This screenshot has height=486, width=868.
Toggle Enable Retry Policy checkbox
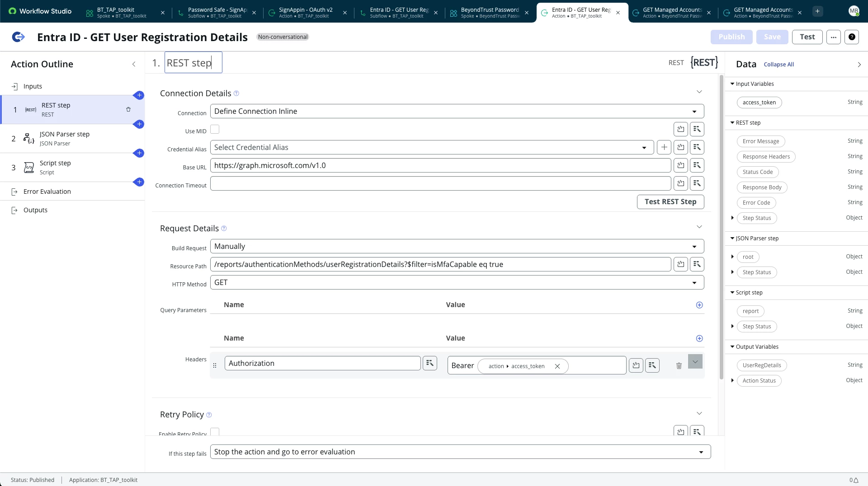coord(215,431)
